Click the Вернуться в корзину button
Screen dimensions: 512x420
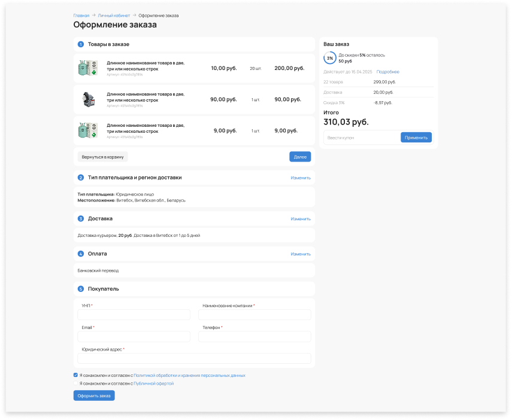click(x=102, y=157)
